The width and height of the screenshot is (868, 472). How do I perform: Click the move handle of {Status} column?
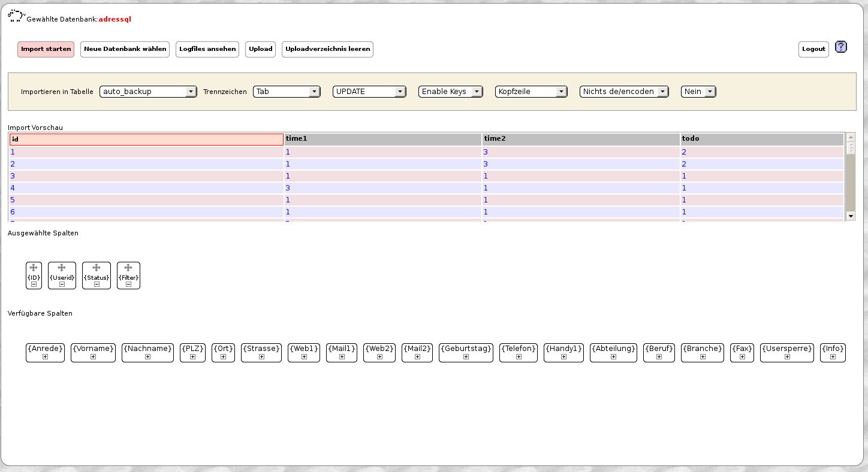[x=97, y=268]
